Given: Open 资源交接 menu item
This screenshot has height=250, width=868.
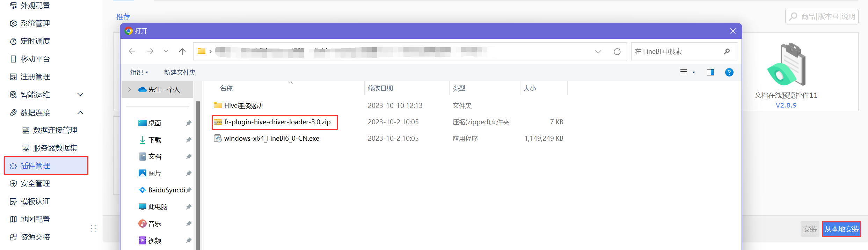Looking at the screenshot, I should click(35, 237).
